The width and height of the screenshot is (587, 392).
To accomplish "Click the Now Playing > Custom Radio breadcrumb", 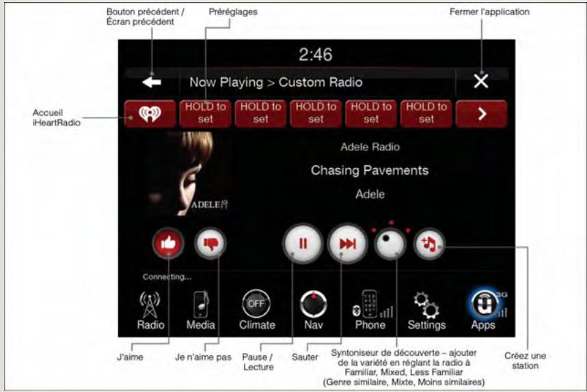I will point(276,82).
